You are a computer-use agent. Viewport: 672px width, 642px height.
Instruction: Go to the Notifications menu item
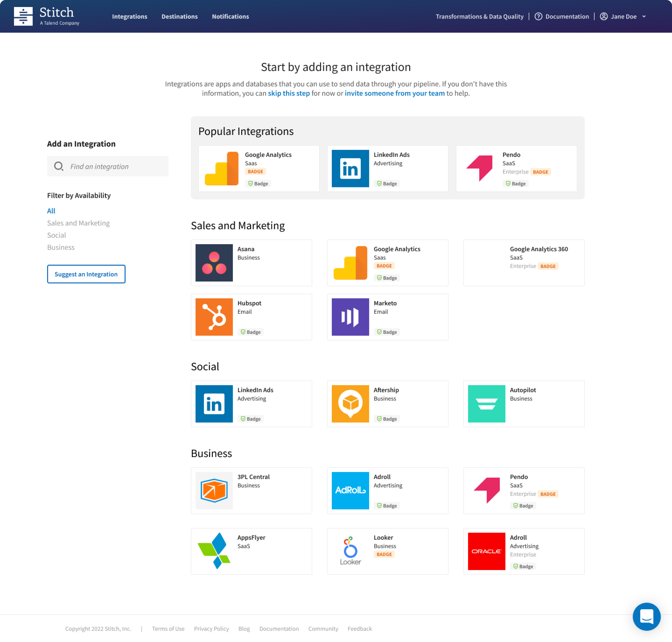click(x=230, y=16)
